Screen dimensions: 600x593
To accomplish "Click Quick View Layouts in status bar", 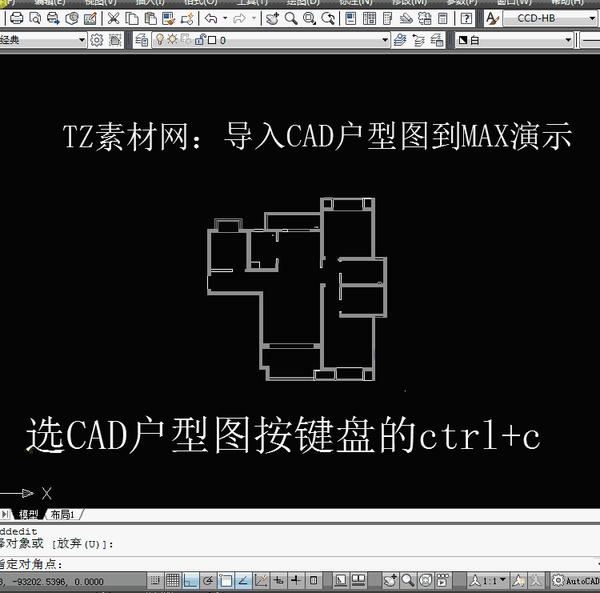I will click(x=359, y=581).
